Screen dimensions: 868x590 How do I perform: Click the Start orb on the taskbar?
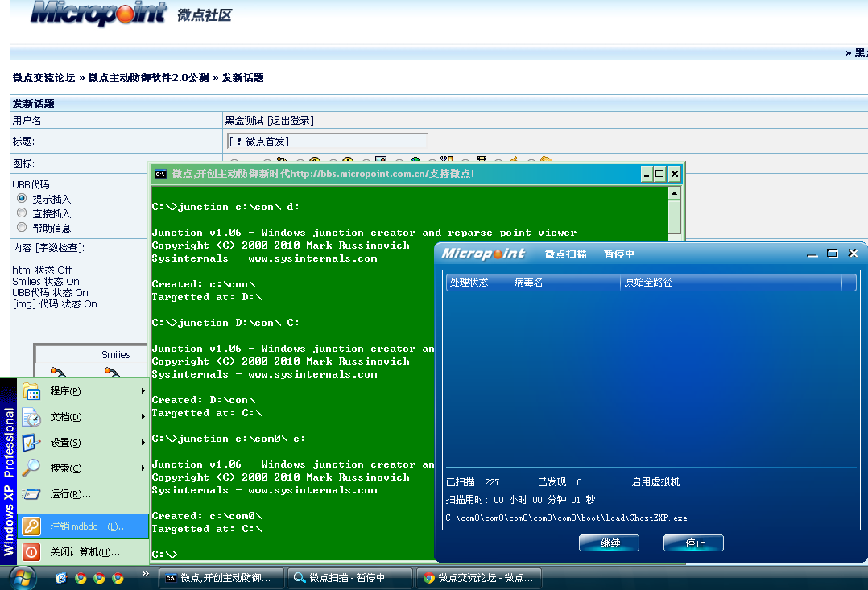[22, 578]
